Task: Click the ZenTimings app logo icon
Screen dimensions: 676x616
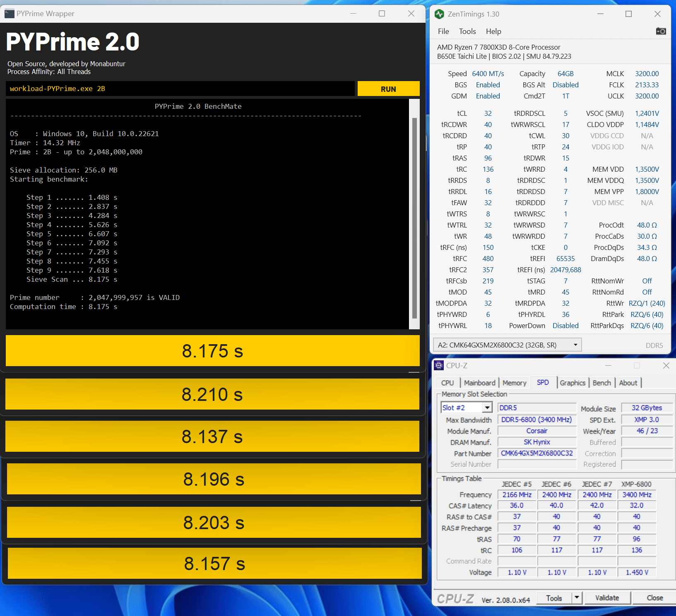Action: 439,14
